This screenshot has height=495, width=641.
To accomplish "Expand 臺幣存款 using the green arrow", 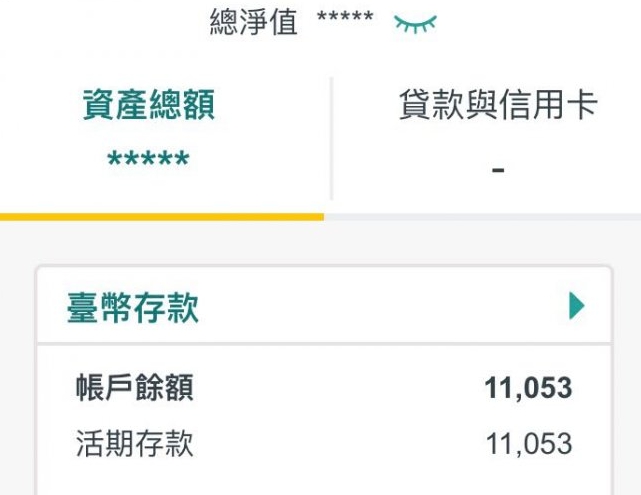I will point(576,306).
